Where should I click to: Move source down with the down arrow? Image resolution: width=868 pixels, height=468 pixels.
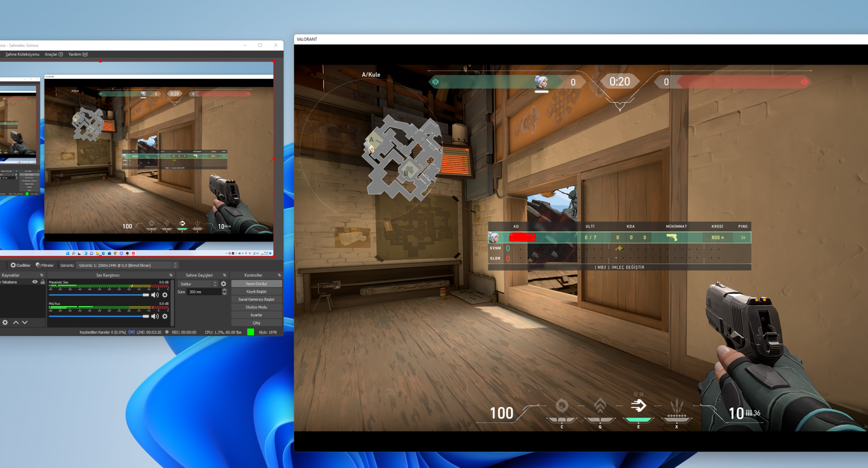[25, 322]
